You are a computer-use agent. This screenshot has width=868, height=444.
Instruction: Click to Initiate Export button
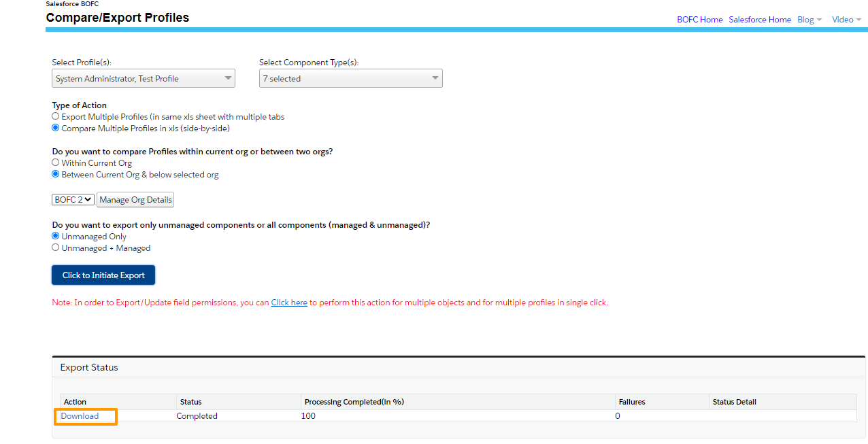click(103, 275)
